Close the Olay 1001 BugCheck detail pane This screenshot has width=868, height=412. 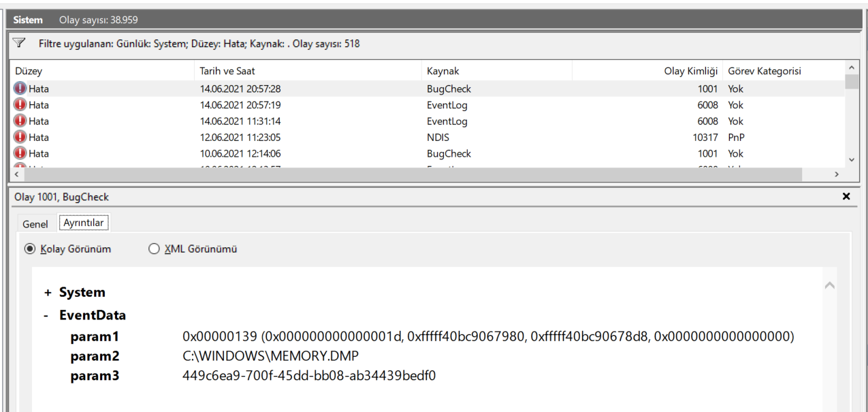coord(846,196)
